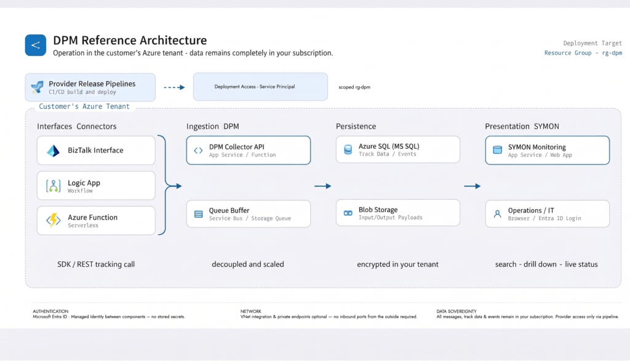
Task: Click the 'Track Data / Events' subtitle
Action: click(x=388, y=154)
